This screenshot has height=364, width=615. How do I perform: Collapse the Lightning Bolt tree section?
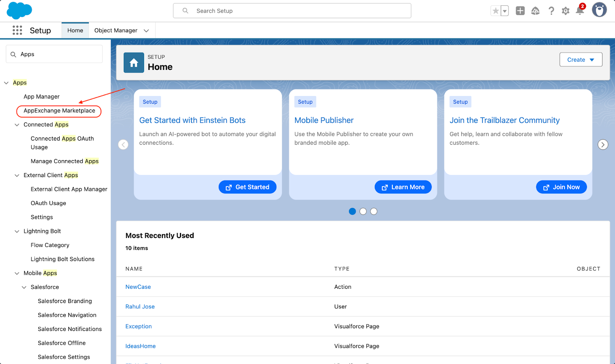tap(17, 231)
